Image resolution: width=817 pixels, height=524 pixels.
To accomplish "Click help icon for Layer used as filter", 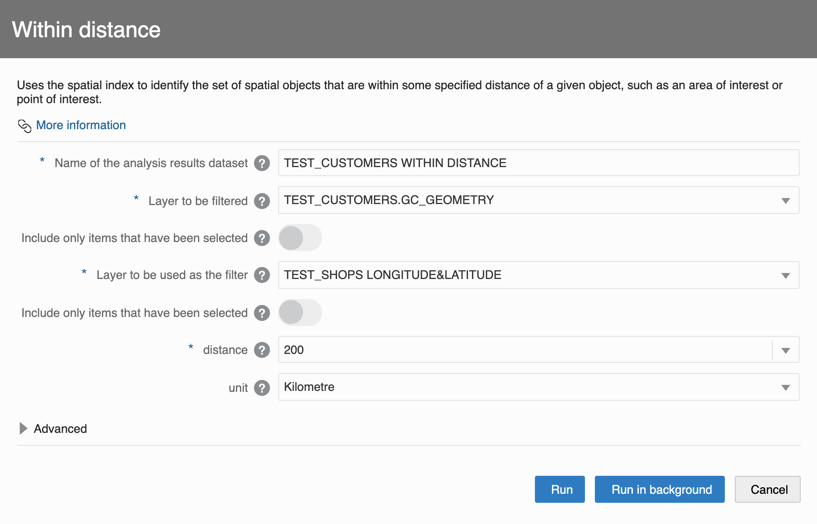I will point(262,275).
